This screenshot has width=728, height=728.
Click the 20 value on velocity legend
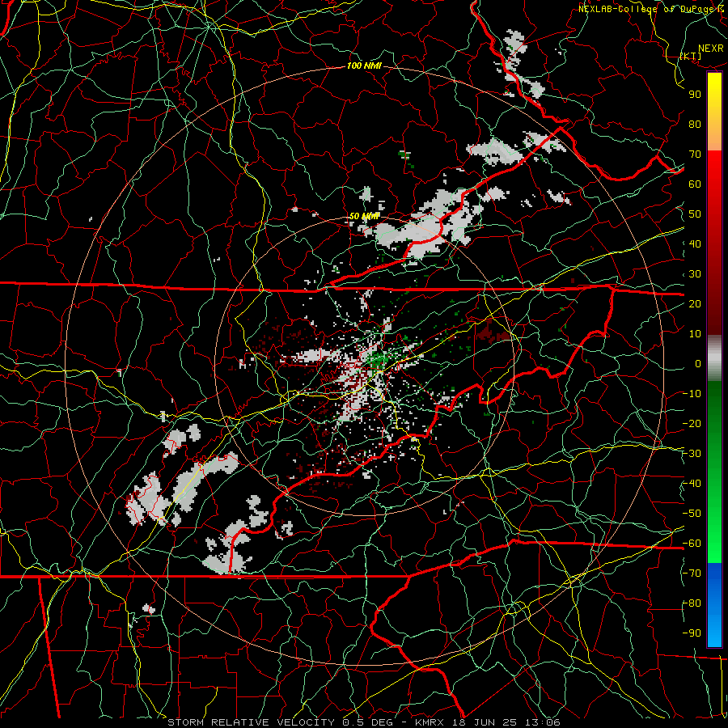tap(695, 304)
